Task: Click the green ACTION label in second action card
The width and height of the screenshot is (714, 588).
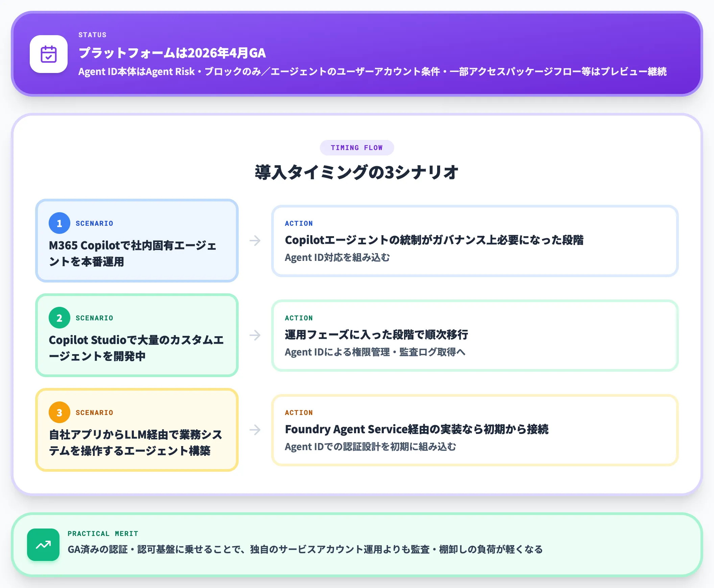Action: tap(299, 318)
